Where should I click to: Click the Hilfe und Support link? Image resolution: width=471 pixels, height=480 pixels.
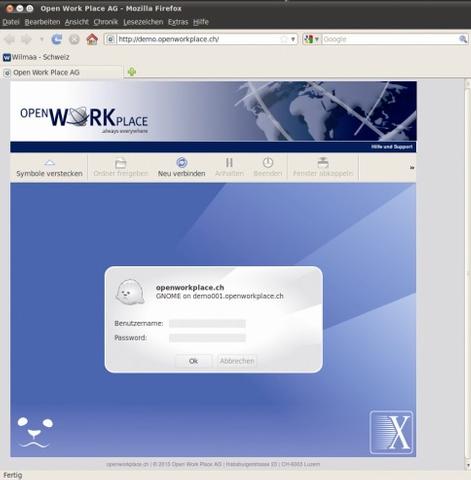click(x=392, y=147)
